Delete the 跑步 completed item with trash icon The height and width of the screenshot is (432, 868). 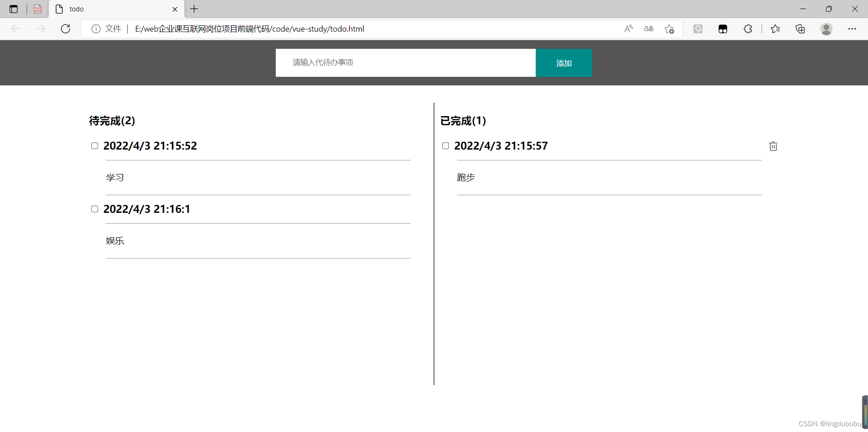773,146
